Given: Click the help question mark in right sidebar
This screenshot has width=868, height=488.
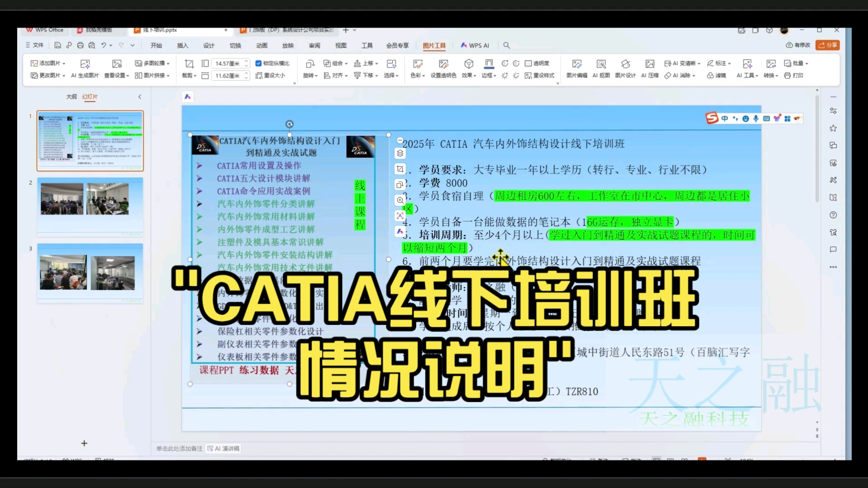Looking at the screenshot, I should tap(833, 215).
